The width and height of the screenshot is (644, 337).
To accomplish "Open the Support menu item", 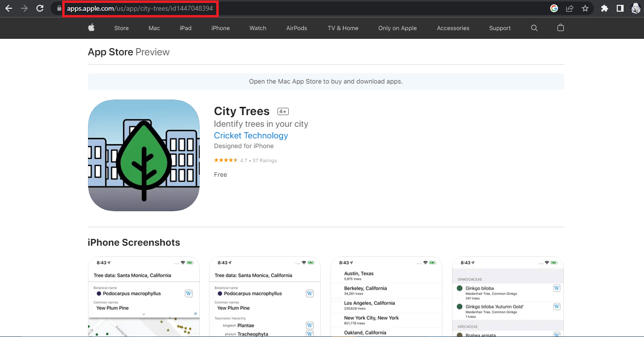I will coord(500,28).
